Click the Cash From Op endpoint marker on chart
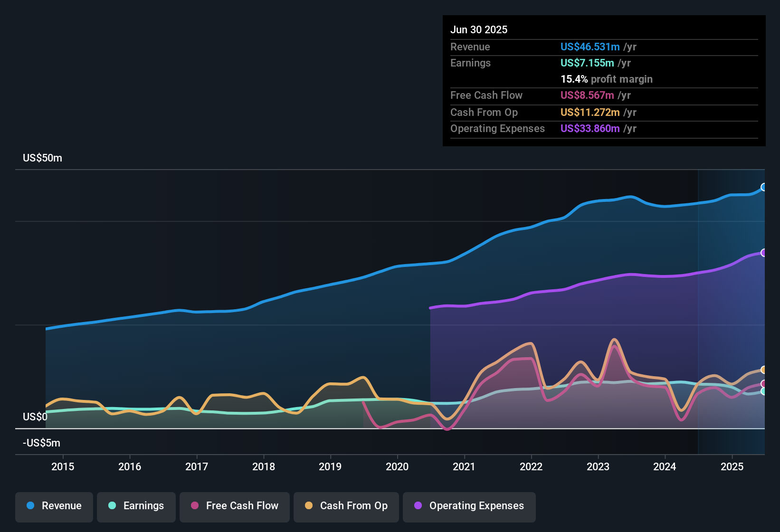This screenshot has width=780, height=532. tap(764, 370)
